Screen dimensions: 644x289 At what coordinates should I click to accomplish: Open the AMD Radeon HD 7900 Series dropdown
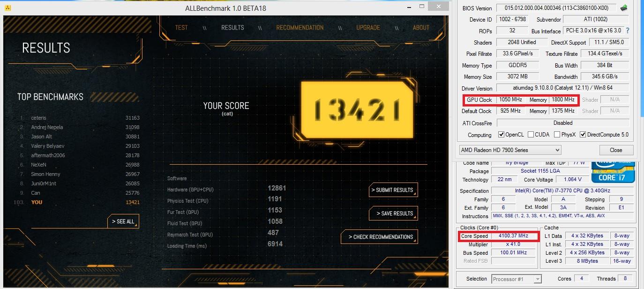510,150
